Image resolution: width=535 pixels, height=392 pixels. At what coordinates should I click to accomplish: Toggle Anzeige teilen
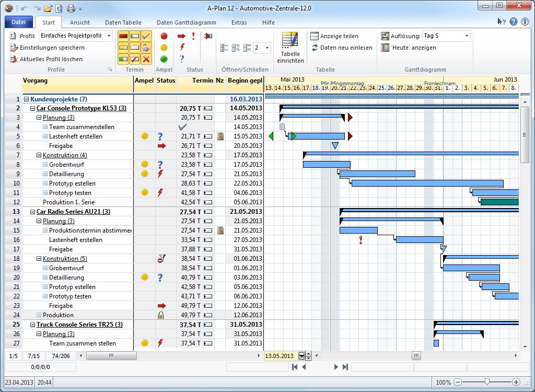pos(334,36)
